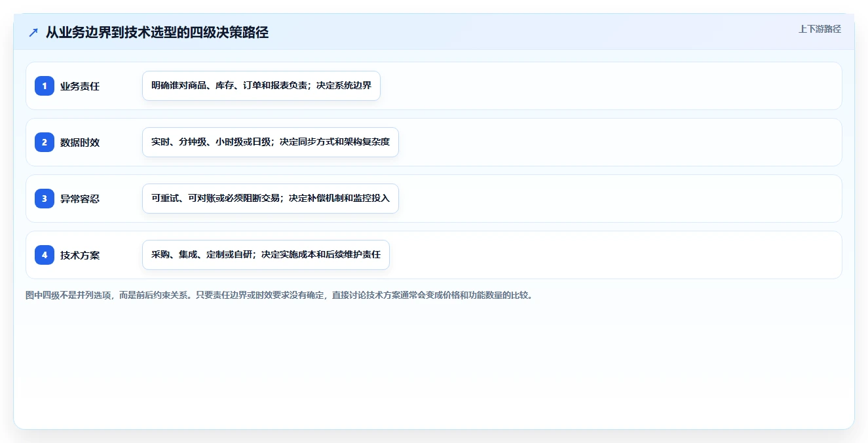
Task: Click the box about 商品、库存、订单和报表负责
Action: pyautogui.click(x=261, y=86)
